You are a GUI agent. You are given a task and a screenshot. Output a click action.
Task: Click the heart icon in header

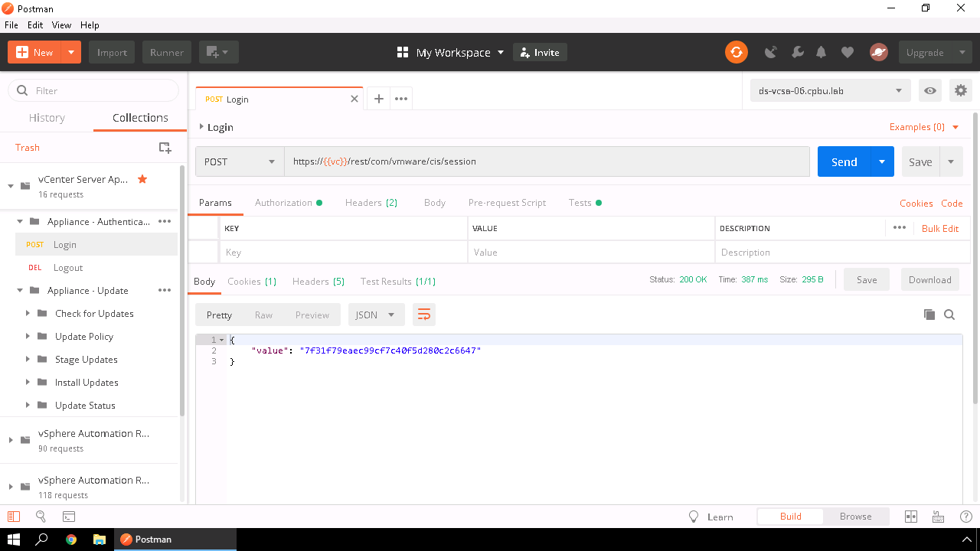pyautogui.click(x=847, y=52)
